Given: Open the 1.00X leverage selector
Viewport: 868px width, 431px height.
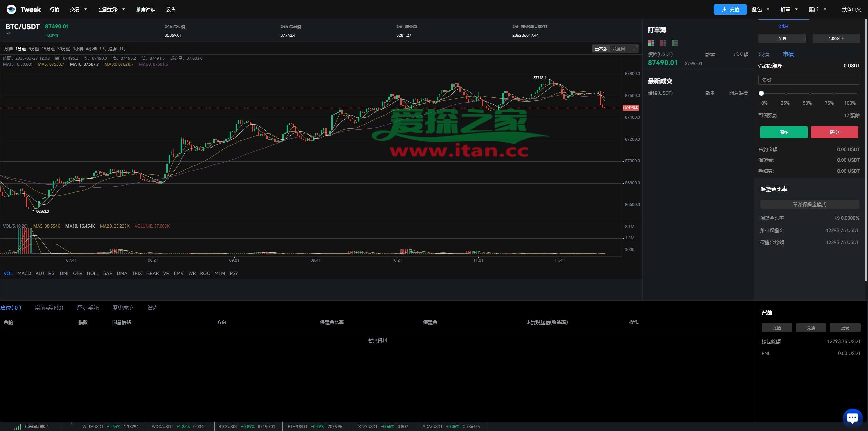Looking at the screenshot, I should pos(836,39).
